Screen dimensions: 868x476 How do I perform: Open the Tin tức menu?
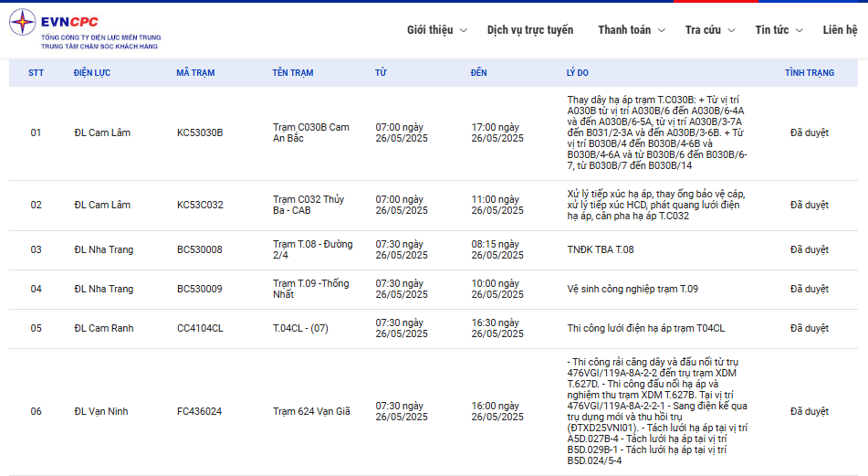tap(771, 30)
